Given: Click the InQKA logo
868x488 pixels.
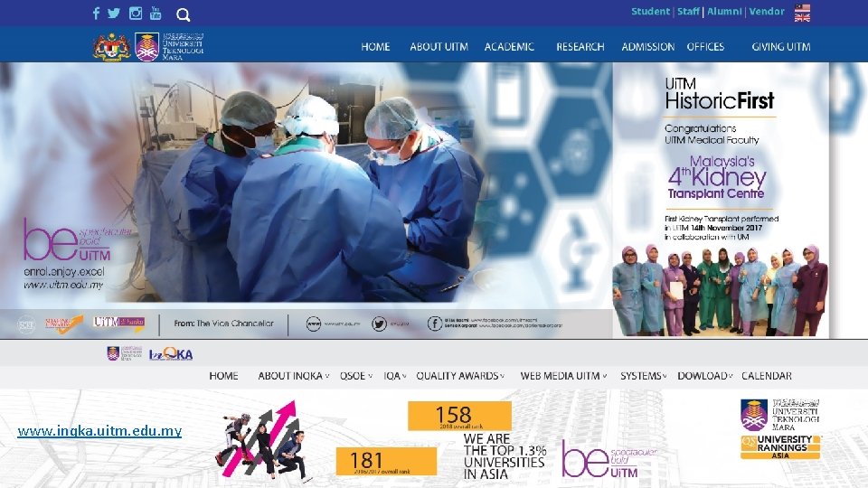Looking at the screenshot, I should (171, 354).
